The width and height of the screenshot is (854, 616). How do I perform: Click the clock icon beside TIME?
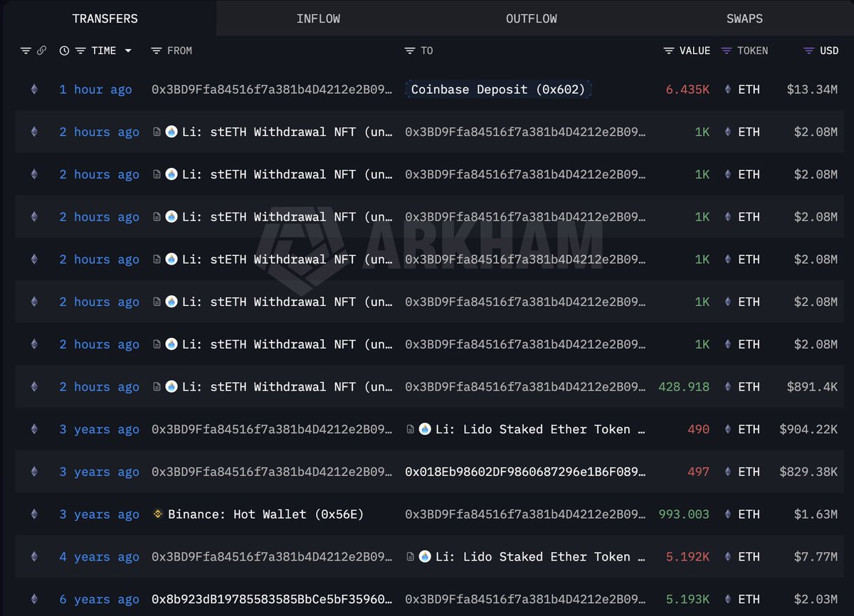pos(64,51)
